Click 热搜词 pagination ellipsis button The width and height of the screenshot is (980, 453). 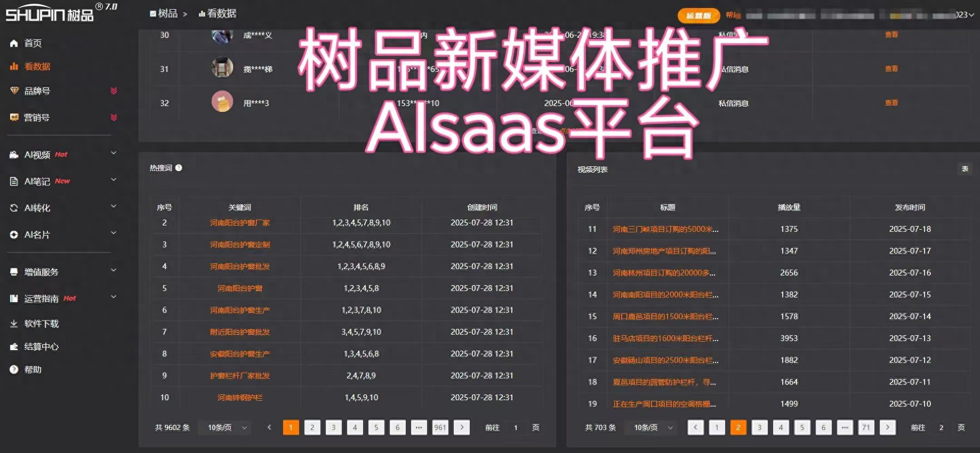419,427
